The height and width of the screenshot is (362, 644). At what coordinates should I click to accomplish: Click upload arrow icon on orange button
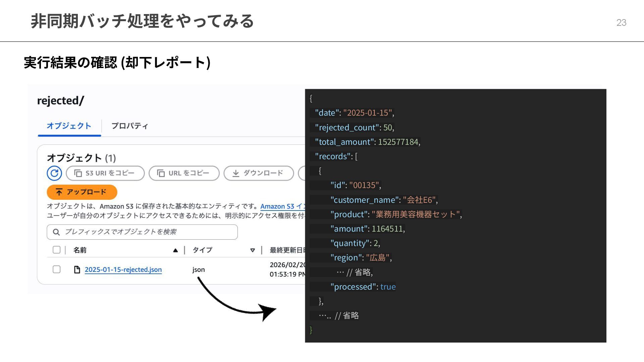(x=59, y=192)
